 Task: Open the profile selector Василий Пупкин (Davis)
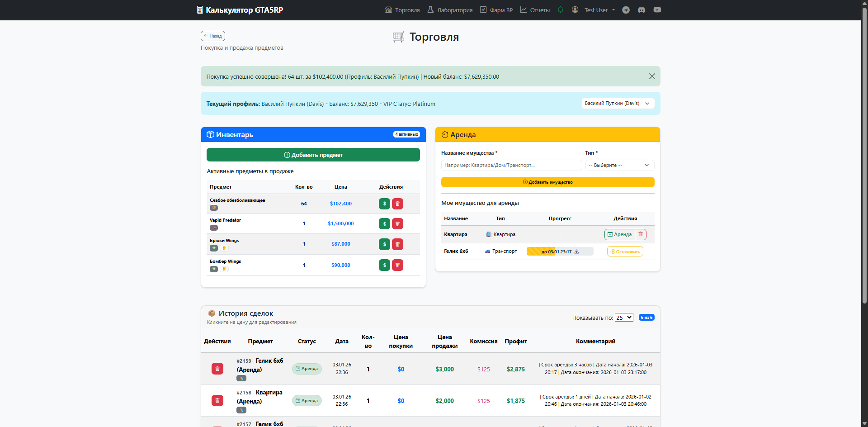[618, 104]
